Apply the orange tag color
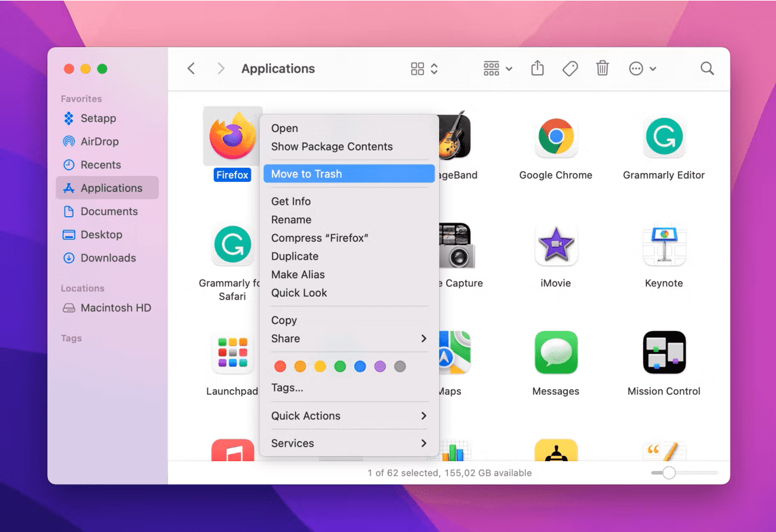Viewport: 776px width, 532px height. point(300,366)
